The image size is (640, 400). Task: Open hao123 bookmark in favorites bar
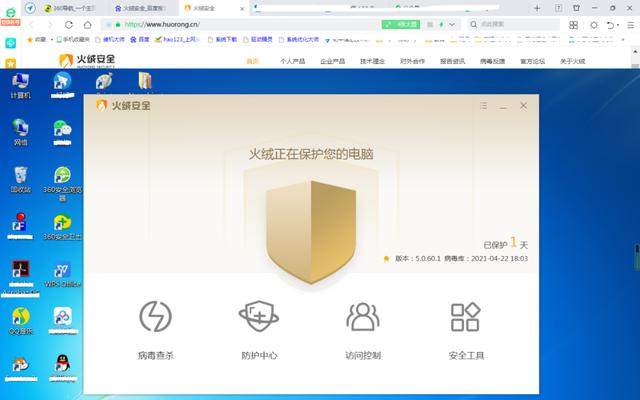[177, 40]
